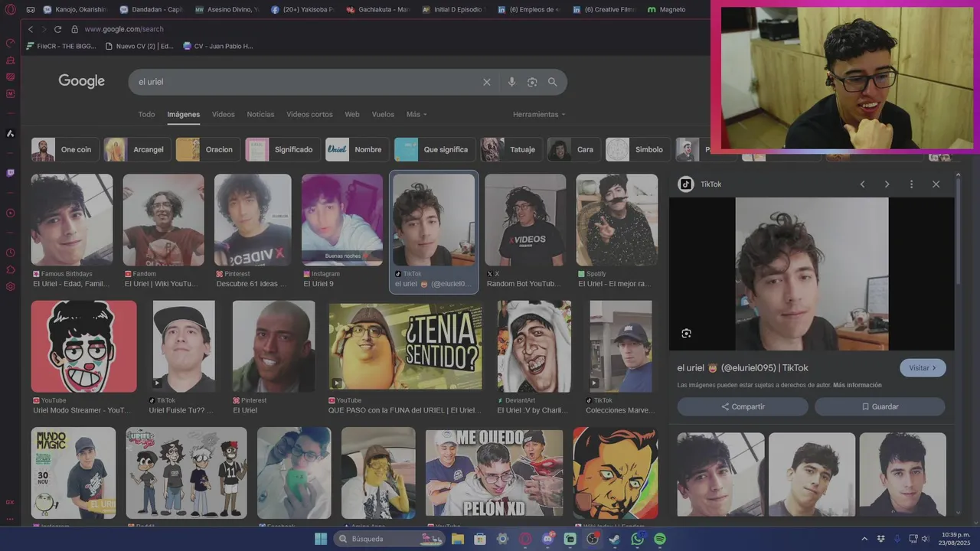The height and width of the screenshot is (551, 980).
Task: Select the Significado filter chip
Action: pyautogui.click(x=282, y=149)
